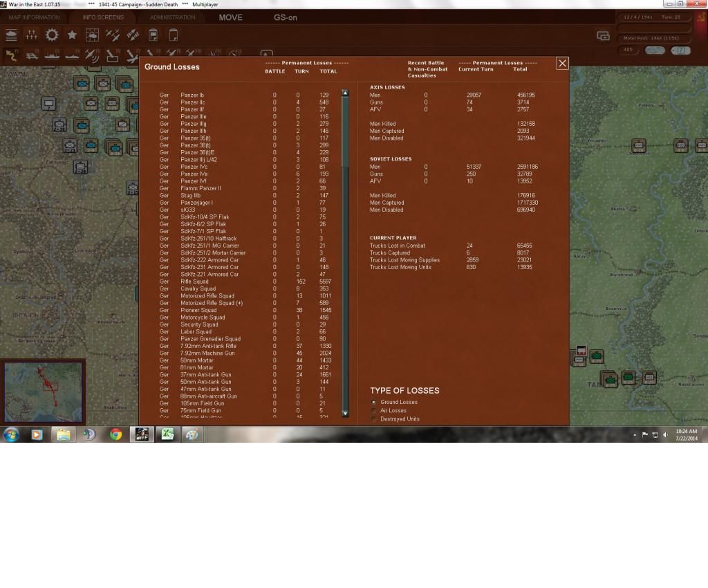Image resolution: width=708 pixels, height=588 pixels.
Task: Close the Ground Losses window
Action: tap(562, 63)
